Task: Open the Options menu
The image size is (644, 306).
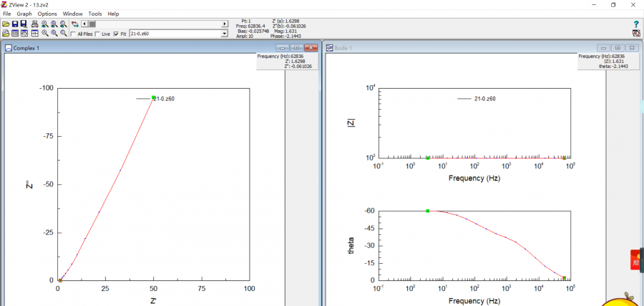Action: click(x=47, y=14)
